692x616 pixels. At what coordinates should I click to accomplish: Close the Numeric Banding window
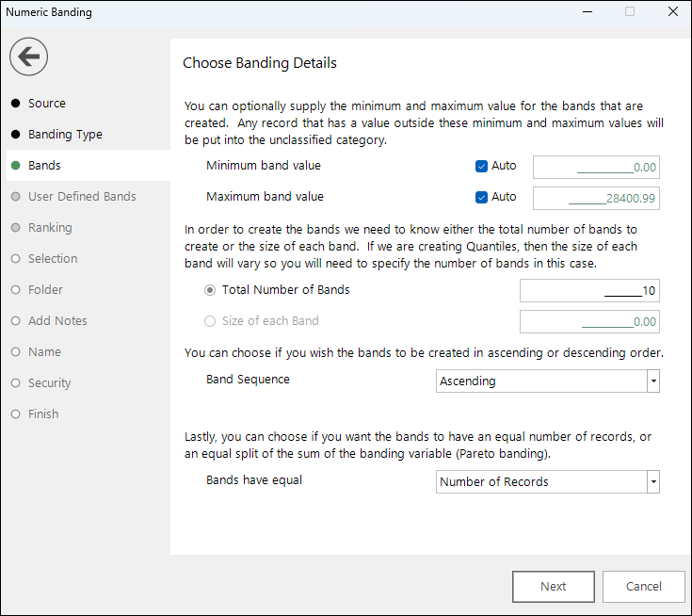(672, 11)
